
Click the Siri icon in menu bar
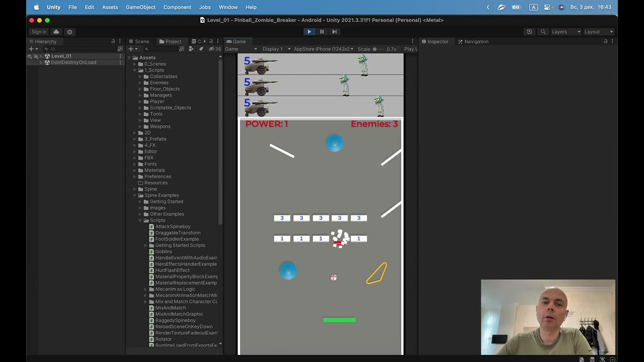[x=561, y=7]
